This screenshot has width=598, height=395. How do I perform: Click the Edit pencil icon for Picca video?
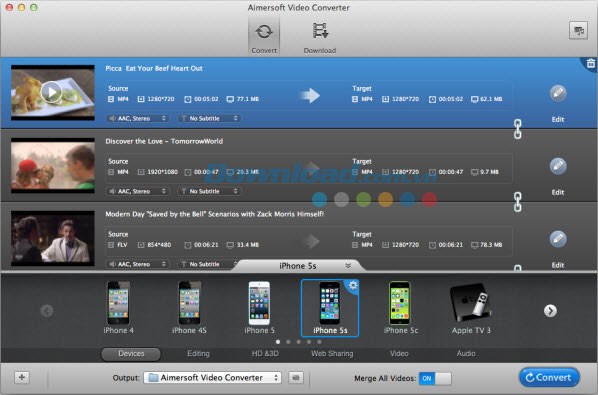pyautogui.click(x=558, y=93)
